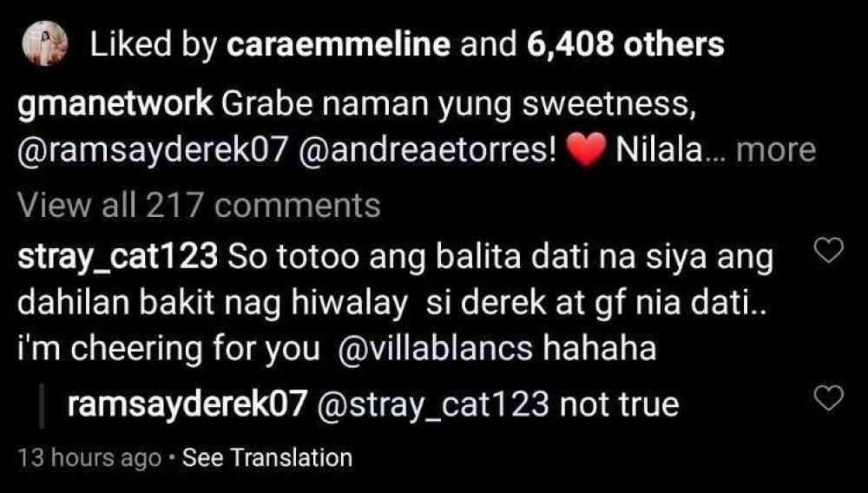Tap the red heart emoji in caption
Image resolution: width=868 pixels, height=493 pixels.
click(586, 151)
